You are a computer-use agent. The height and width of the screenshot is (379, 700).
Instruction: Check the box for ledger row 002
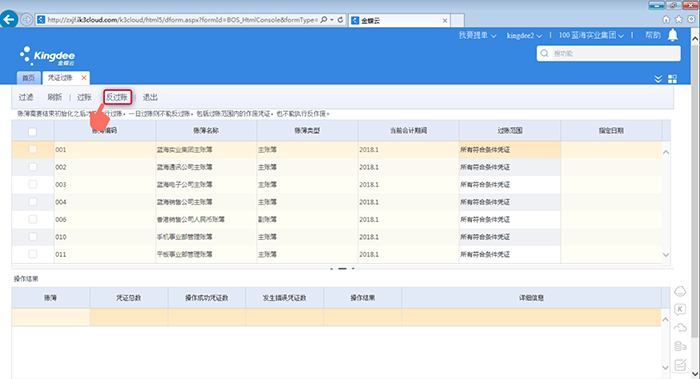click(33, 167)
